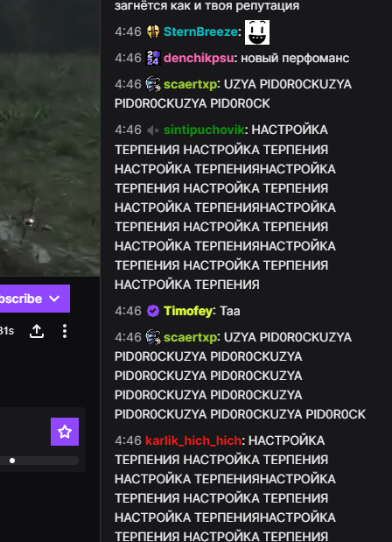392x542 pixels.
Task: Open karlik_hich_hich's username in chat
Action: click(x=193, y=440)
